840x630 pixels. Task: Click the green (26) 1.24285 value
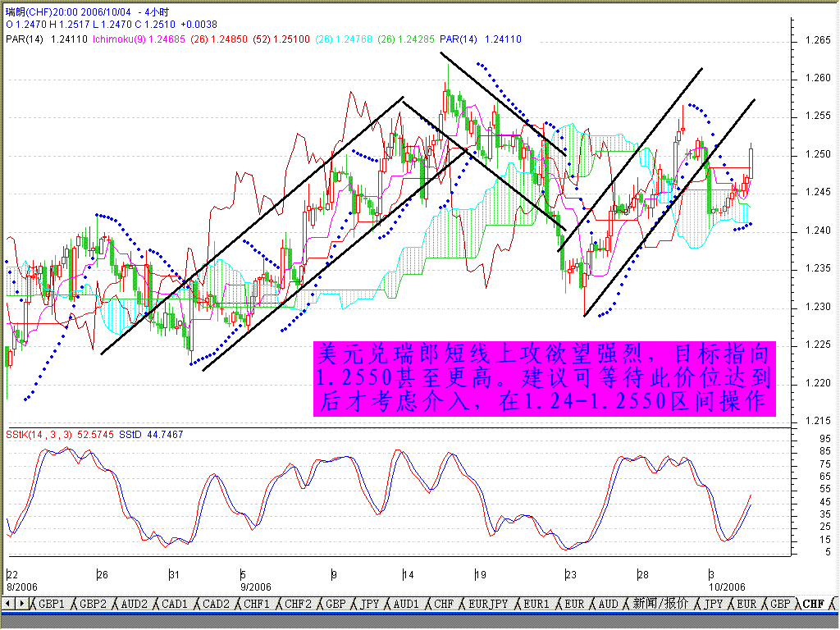(405, 39)
